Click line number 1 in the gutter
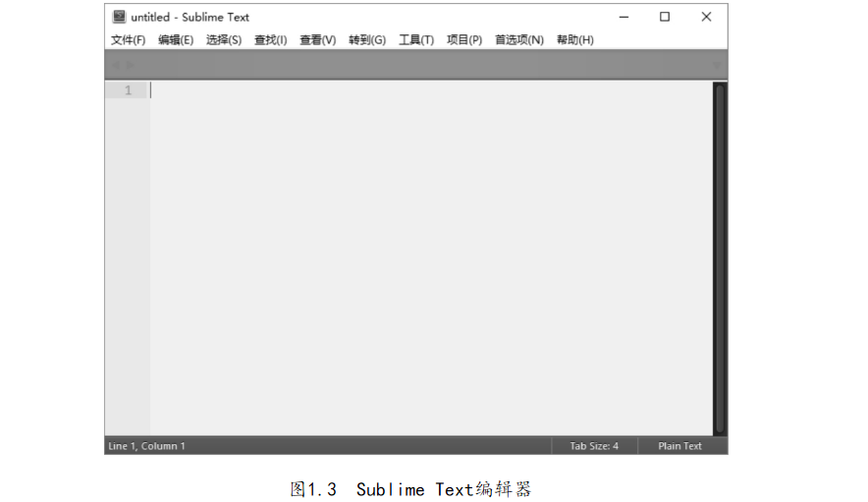868x502 pixels. (128, 90)
